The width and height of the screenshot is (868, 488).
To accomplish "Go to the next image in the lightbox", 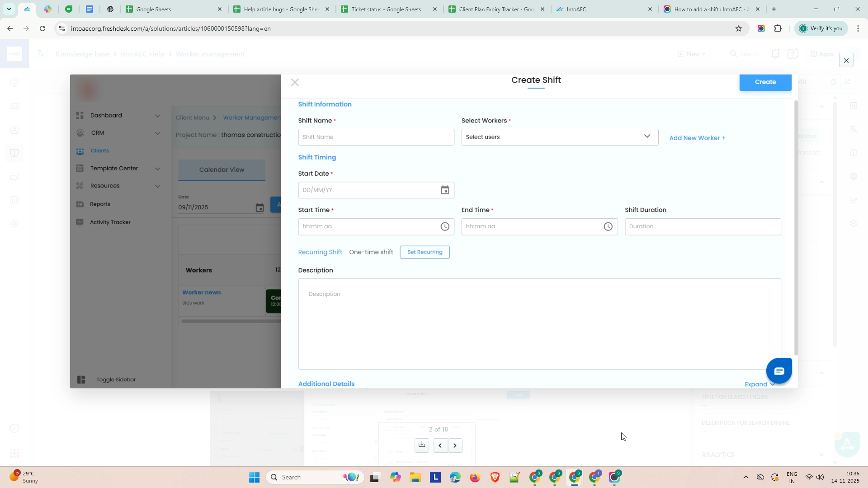I will [x=455, y=446].
